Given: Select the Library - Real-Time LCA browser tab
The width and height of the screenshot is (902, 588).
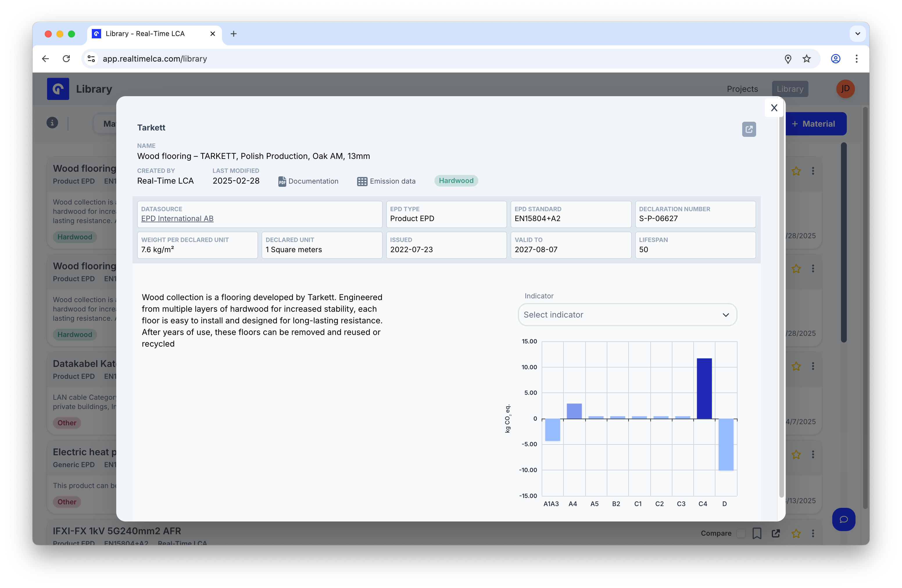Looking at the screenshot, I should (x=154, y=34).
